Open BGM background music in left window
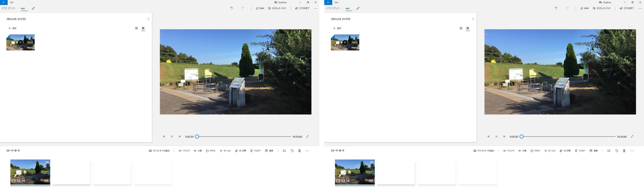Image resolution: width=644 pixels, height=193 pixels. (x=260, y=8)
